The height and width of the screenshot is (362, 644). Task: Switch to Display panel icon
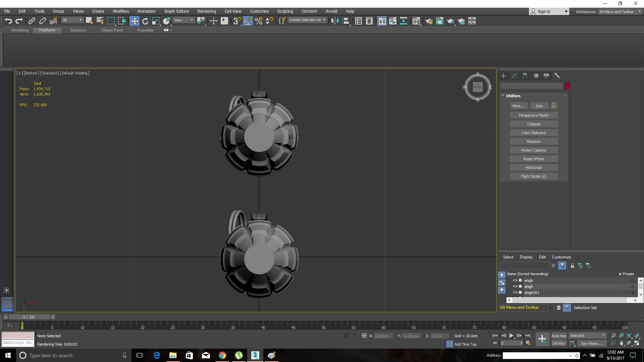pyautogui.click(x=546, y=76)
